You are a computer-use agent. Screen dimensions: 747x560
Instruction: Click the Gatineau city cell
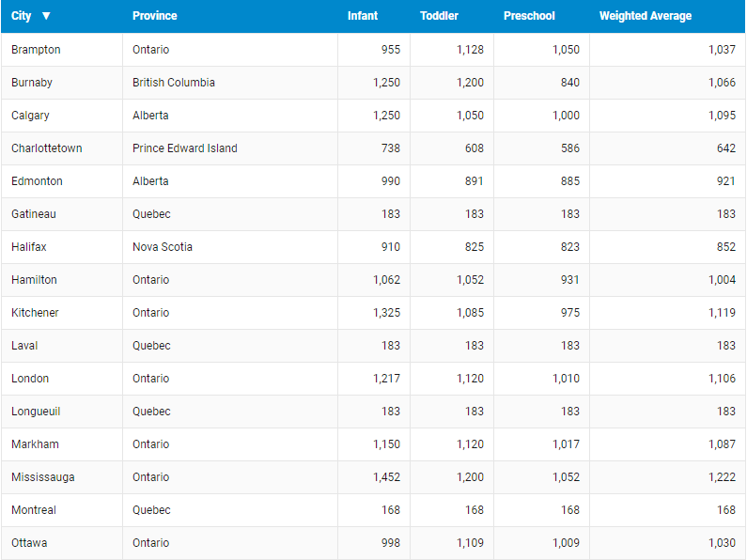click(34, 214)
